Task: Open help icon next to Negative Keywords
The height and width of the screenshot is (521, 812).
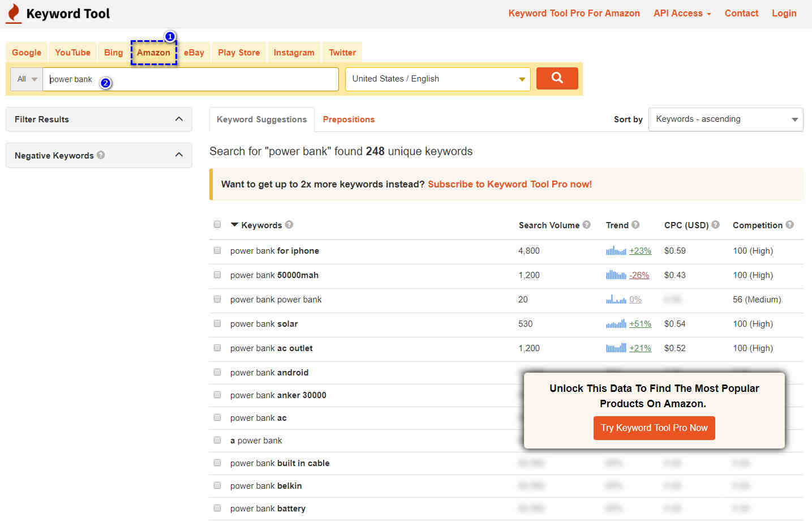Action: point(101,155)
